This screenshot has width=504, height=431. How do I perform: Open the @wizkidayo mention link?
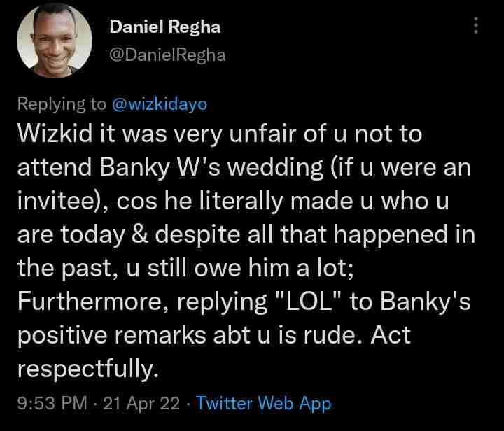[x=159, y=104]
